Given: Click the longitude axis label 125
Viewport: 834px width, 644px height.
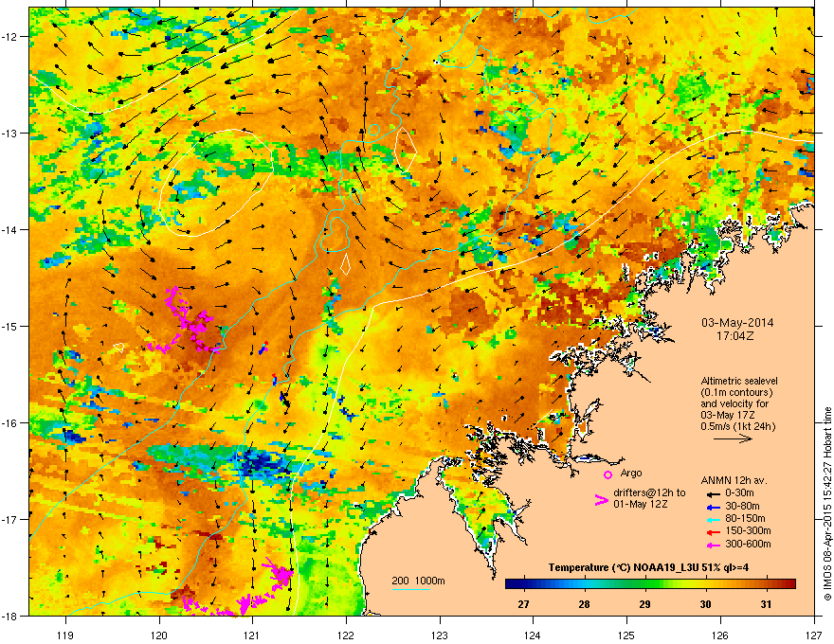Looking at the screenshot, I should (x=626, y=635).
